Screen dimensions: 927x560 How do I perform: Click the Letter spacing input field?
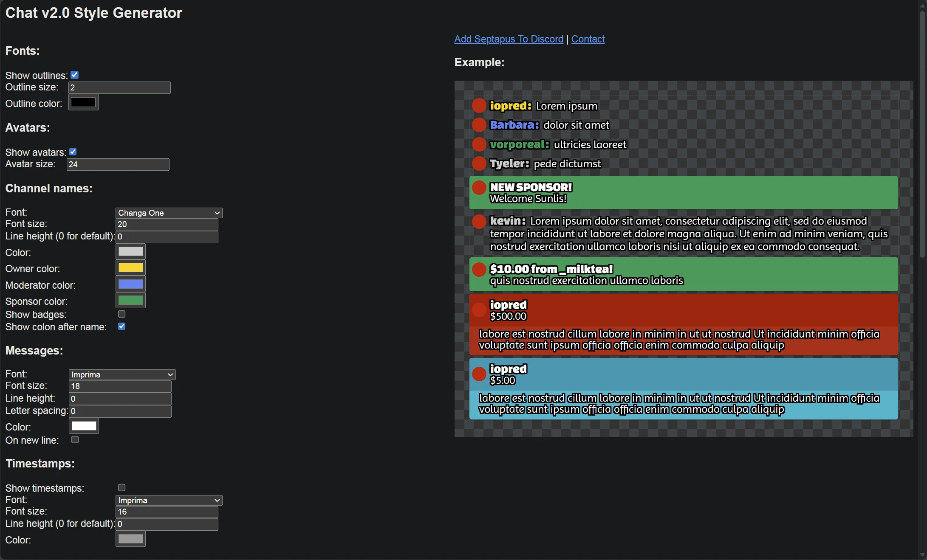point(120,411)
